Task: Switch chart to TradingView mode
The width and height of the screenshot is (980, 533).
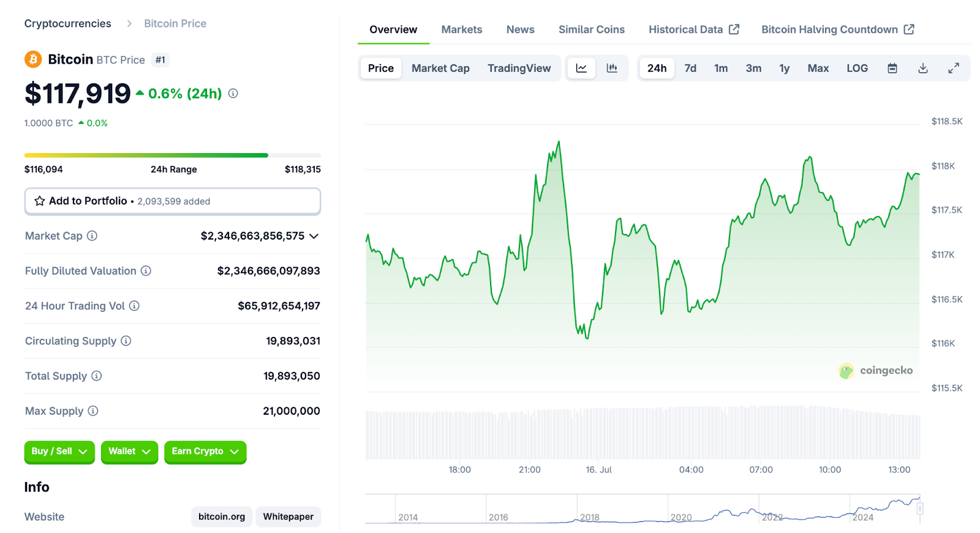Action: (519, 68)
